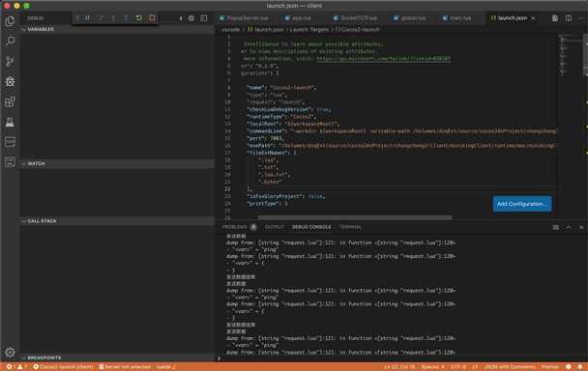Open the aka.ms link in the comment
This screenshot has width=588, height=371.
[384, 59]
